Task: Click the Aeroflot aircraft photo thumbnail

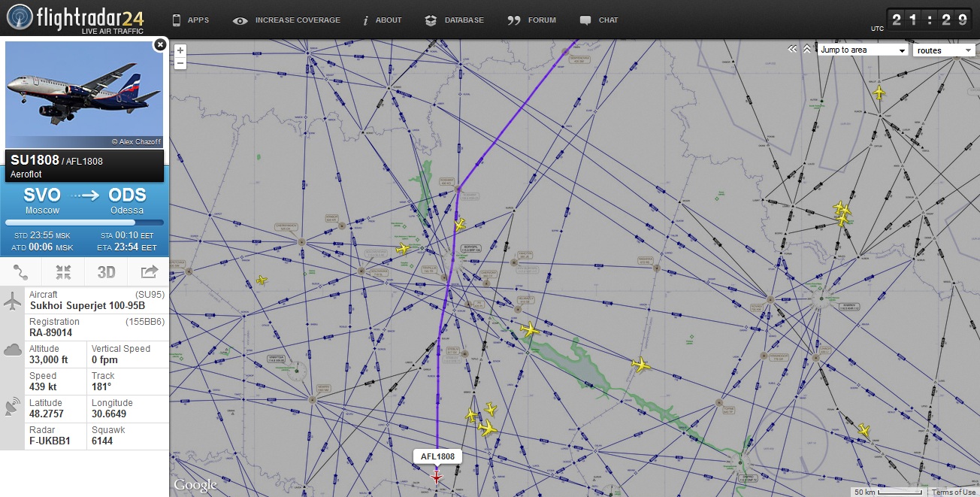Action: [x=84, y=94]
